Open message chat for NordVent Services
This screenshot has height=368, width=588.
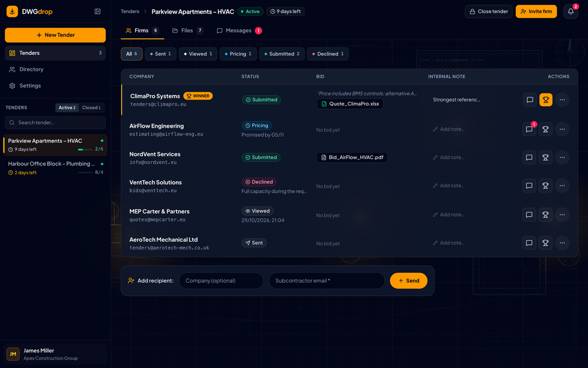coord(529,157)
